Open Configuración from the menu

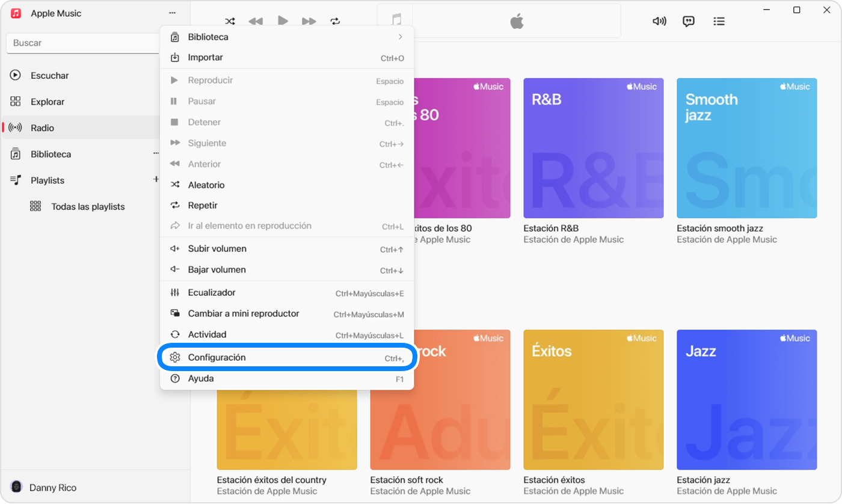(x=287, y=358)
